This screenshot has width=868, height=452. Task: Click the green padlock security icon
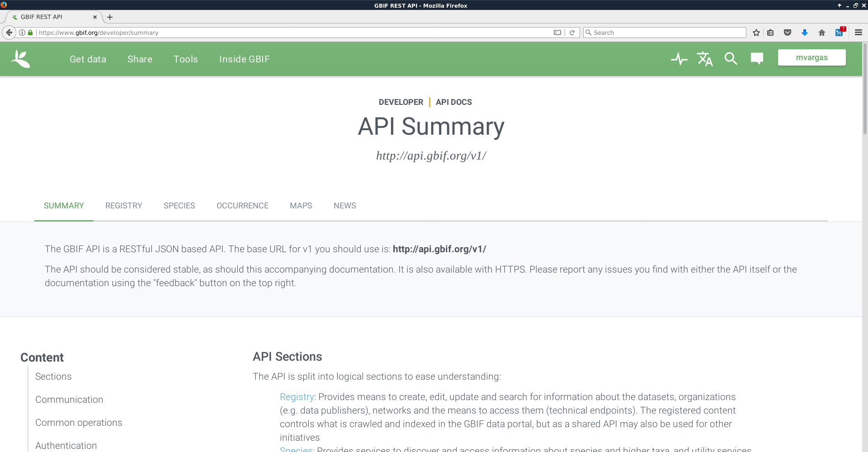tap(30, 33)
